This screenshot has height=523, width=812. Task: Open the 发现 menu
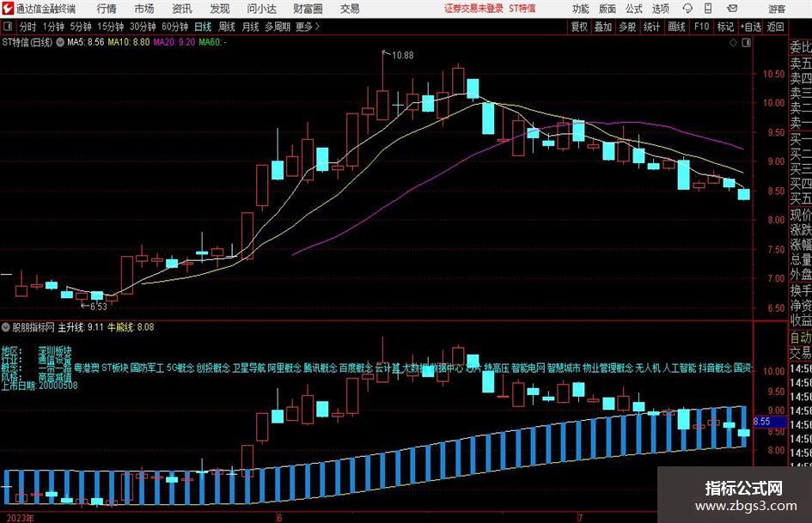click(x=220, y=9)
